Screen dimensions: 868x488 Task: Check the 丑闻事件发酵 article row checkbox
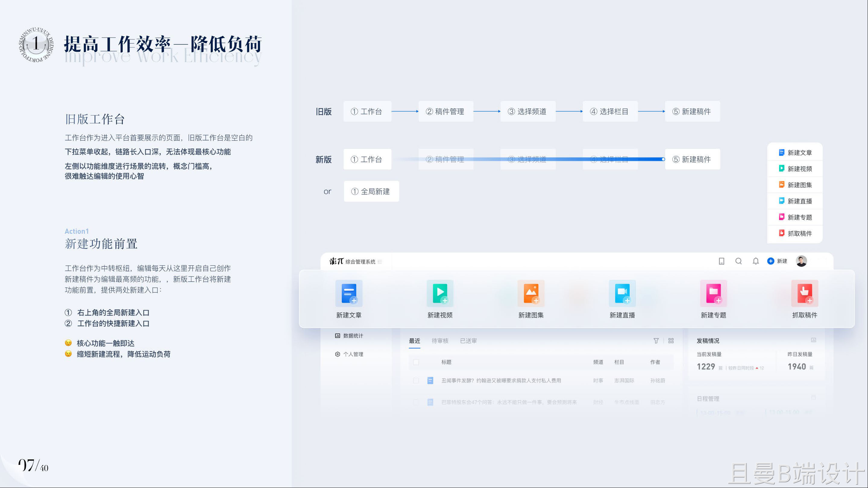click(416, 381)
